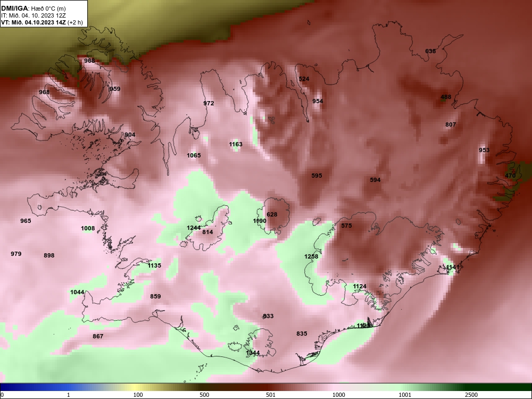Click the map value 1141
The height and width of the screenshot is (399, 532).
[453, 268]
